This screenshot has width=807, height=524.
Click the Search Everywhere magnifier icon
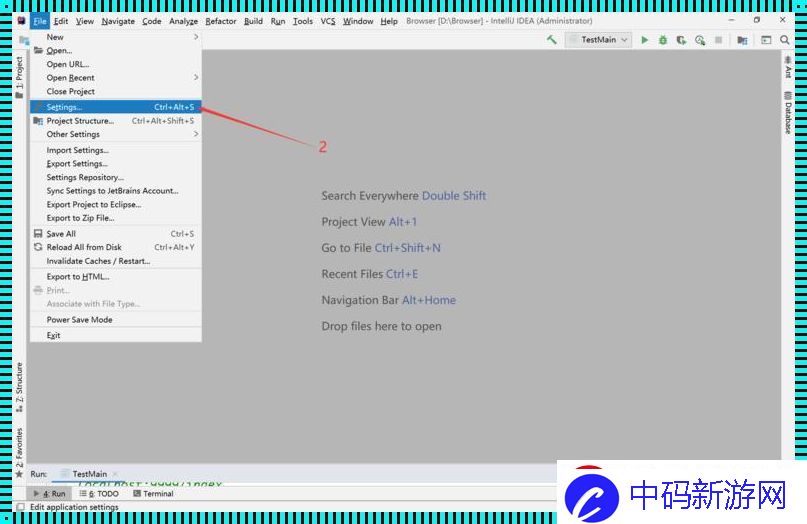click(x=784, y=40)
